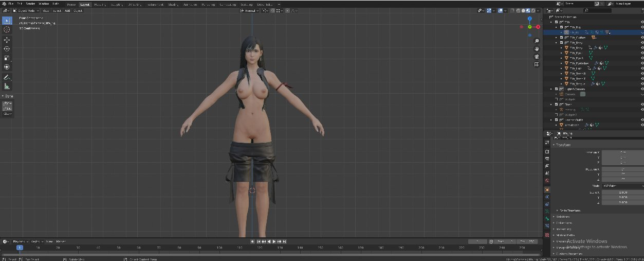This screenshot has height=261, width=644.
Task: Open the Texture properties tab
Action: [x=547, y=235]
